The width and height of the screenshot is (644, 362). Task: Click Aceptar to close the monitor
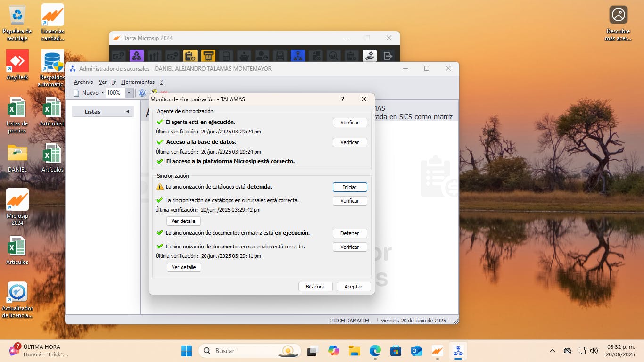click(x=354, y=287)
